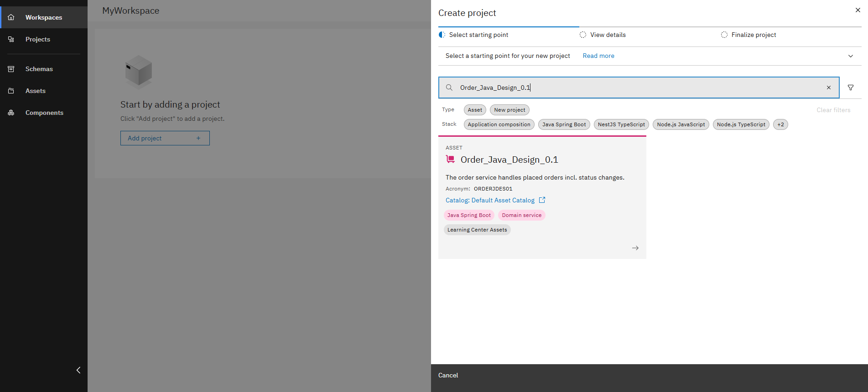Click the Workspaces home icon

tap(11, 17)
